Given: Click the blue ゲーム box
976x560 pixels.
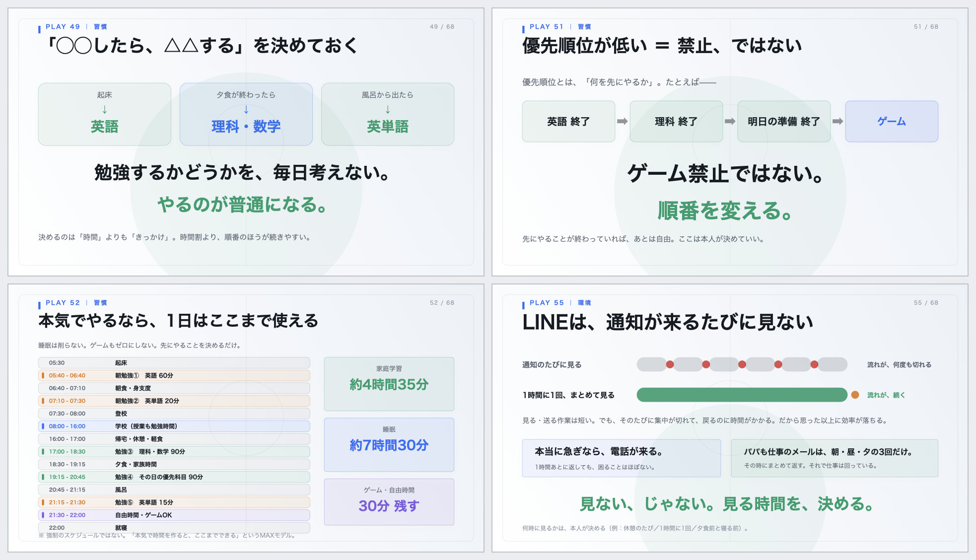Looking at the screenshot, I should 892,122.
